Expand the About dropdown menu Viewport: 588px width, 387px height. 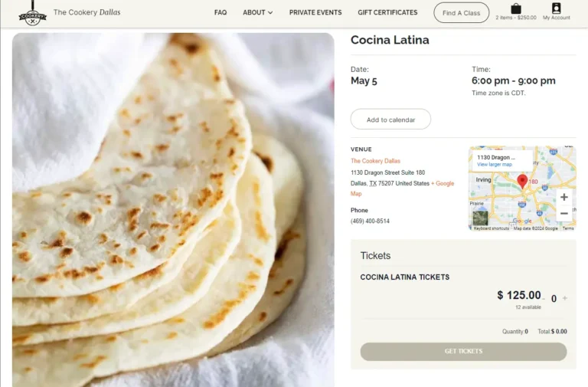(x=257, y=13)
